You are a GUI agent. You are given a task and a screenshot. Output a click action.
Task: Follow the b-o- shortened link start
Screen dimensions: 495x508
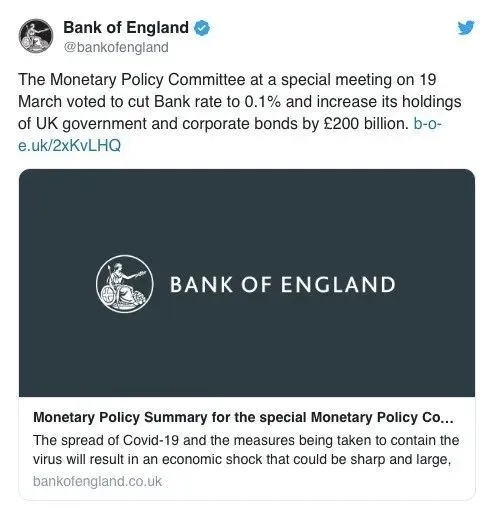click(427, 124)
